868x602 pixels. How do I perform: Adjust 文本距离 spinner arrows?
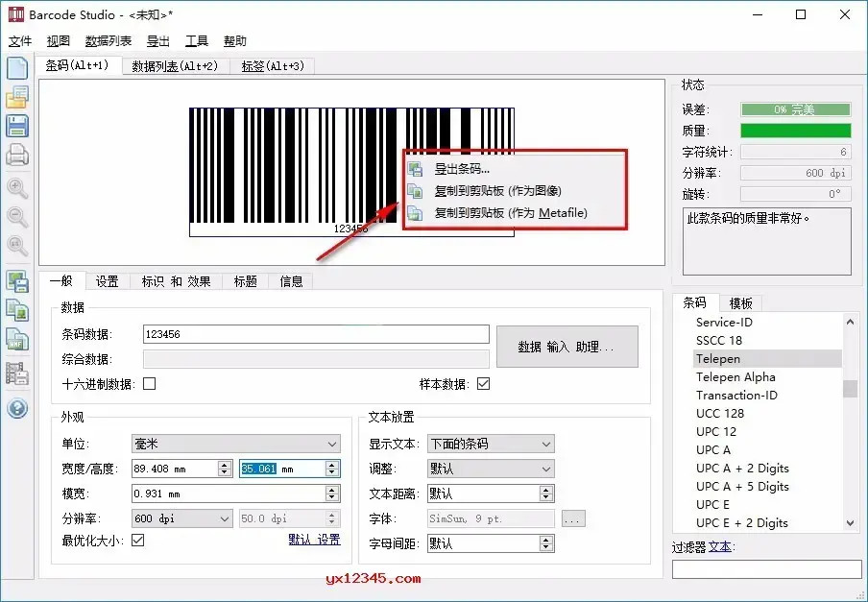coord(545,494)
